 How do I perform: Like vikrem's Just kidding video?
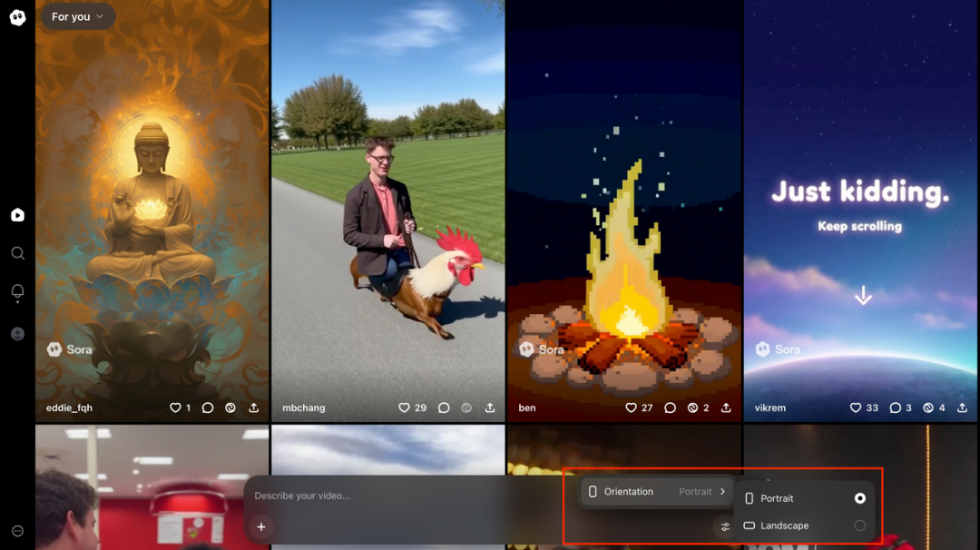(855, 408)
